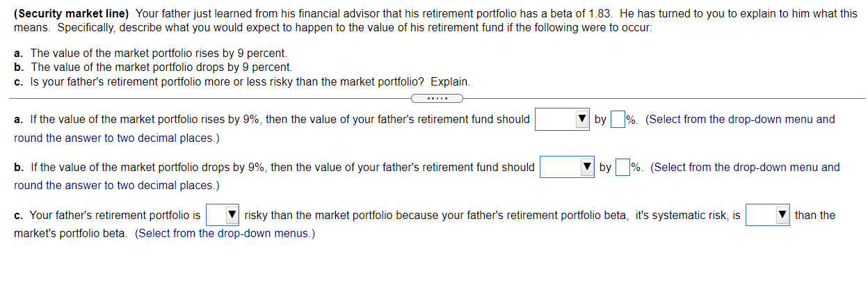
Task: Open part a's fund direction dropdown box
Action: pos(556,120)
